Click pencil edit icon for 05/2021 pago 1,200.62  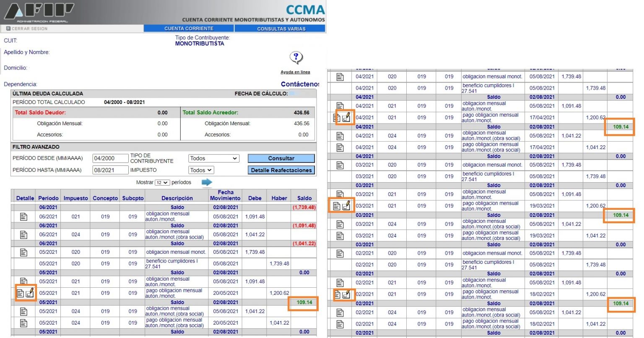[30, 293]
